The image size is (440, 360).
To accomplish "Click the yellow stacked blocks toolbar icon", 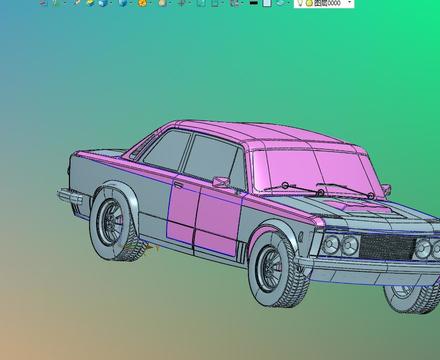I will click(x=91, y=3).
